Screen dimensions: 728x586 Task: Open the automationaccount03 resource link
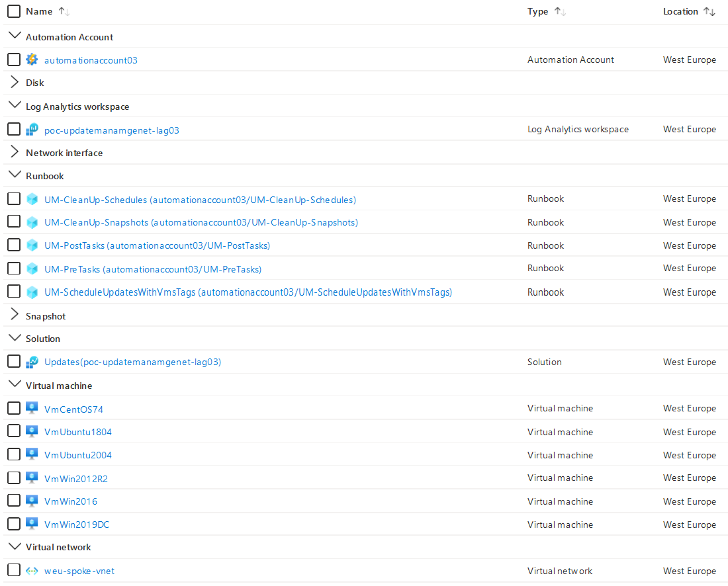click(91, 60)
